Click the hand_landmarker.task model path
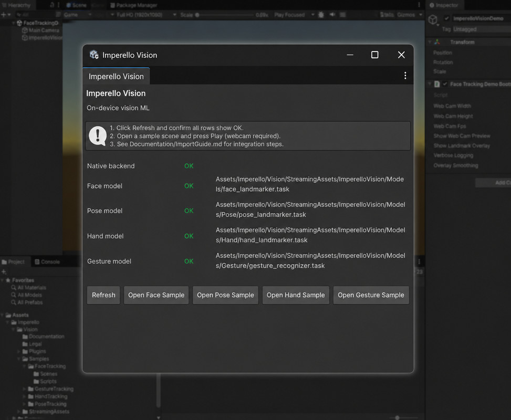This screenshot has width=511, height=420. pos(310,235)
